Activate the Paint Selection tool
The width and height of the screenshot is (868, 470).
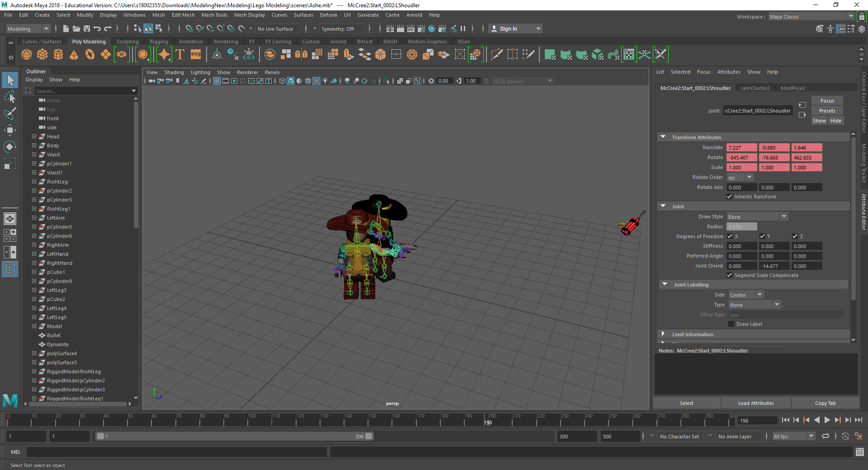[9, 113]
